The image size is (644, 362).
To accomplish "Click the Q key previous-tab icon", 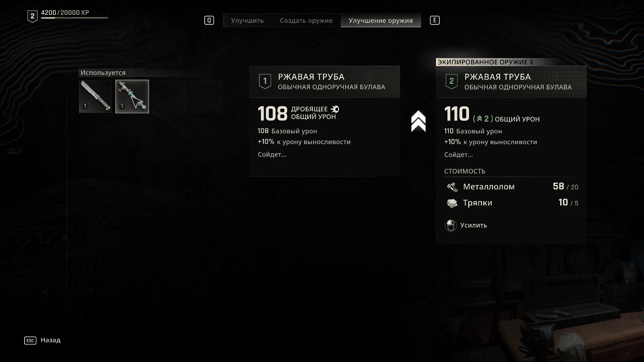I will [209, 20].
